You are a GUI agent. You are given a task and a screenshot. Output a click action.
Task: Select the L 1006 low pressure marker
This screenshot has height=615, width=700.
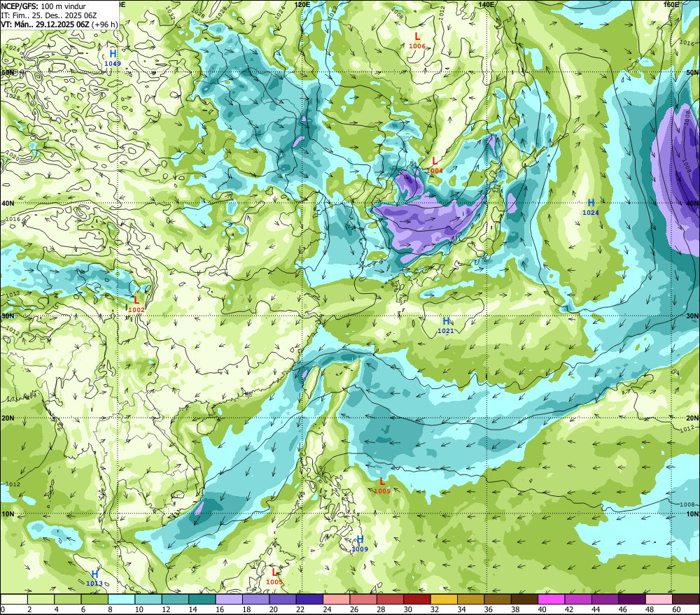point(417,41)
